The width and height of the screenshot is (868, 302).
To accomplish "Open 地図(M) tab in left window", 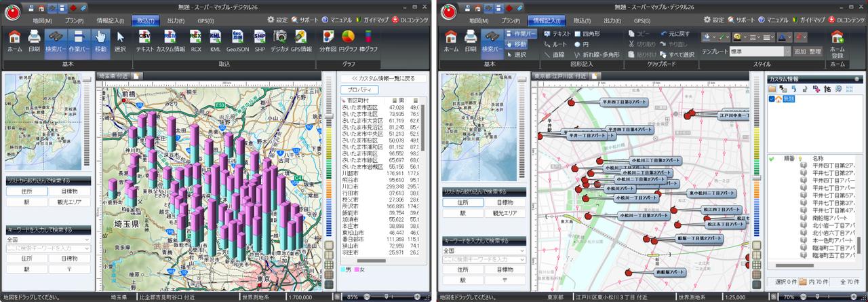I will tap(43, 21).
